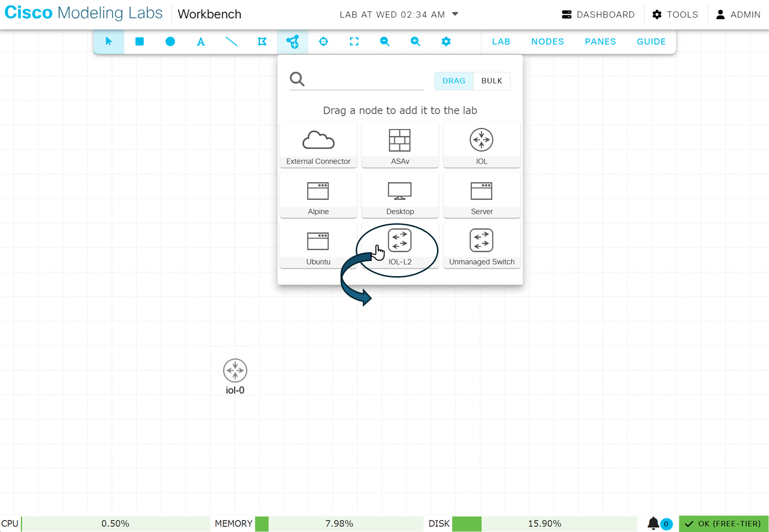Viewport: 769px width, 532px height.
Task: Zoom in the canvas
Action: (415, 42)
